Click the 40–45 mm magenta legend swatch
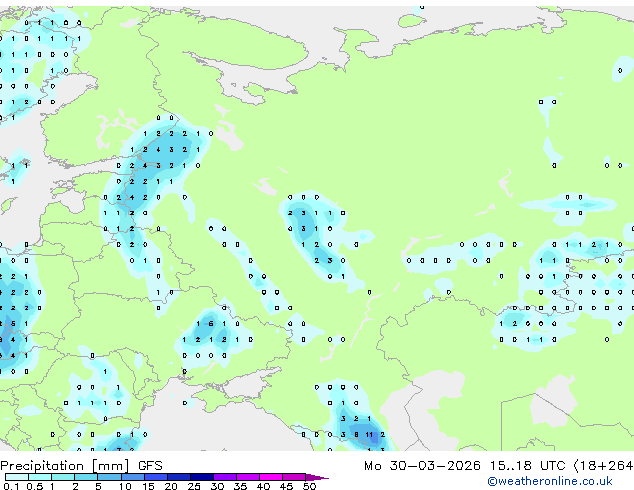This screenshot has height=490, width=634. coord(271,477)
